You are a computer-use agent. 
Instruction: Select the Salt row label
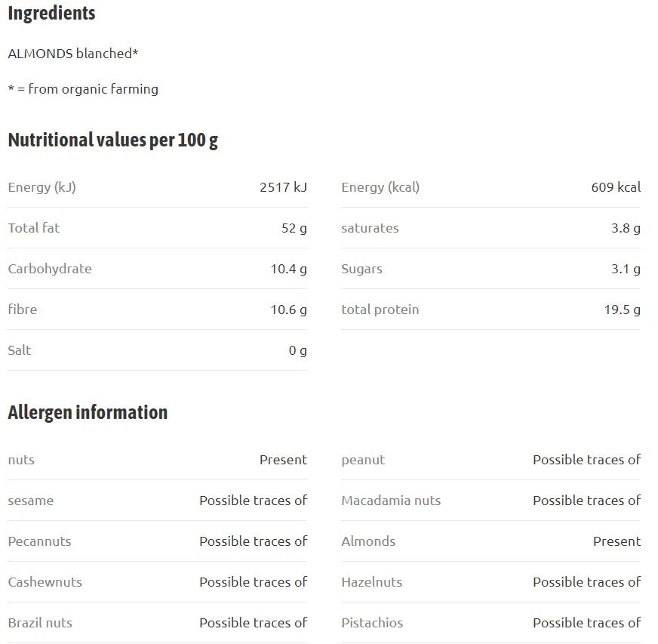[20, 350]
